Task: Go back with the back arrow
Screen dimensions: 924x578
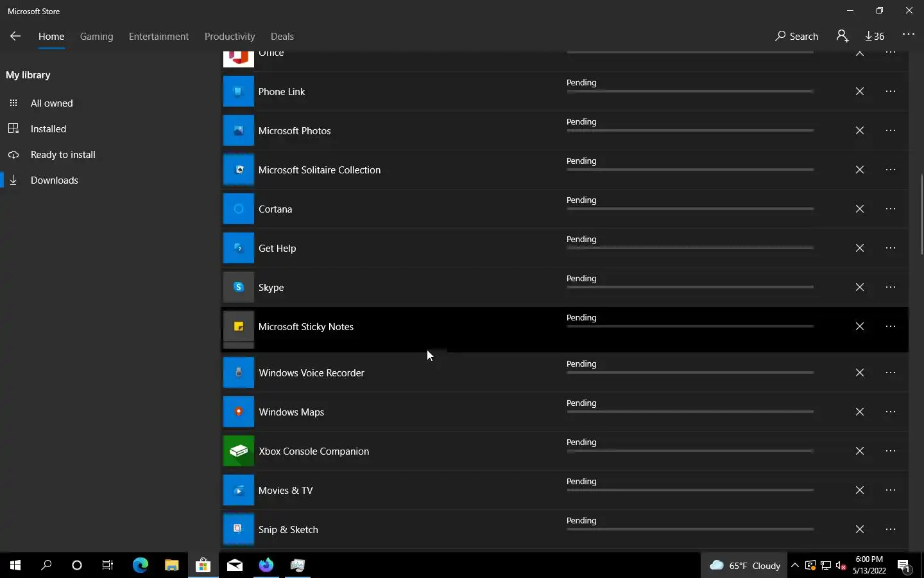Action: click(x=15, y=36)
